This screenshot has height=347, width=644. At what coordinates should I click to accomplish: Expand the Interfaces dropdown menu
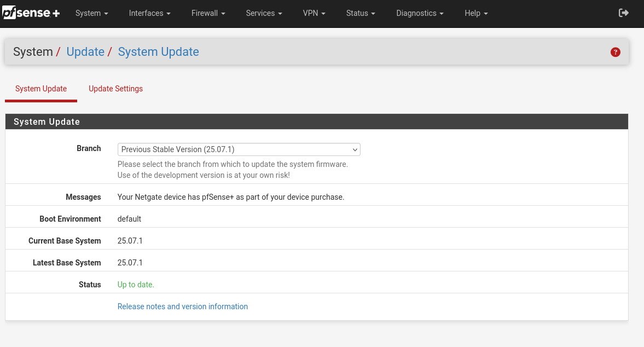pyautogui.click(x=149, y=13)
